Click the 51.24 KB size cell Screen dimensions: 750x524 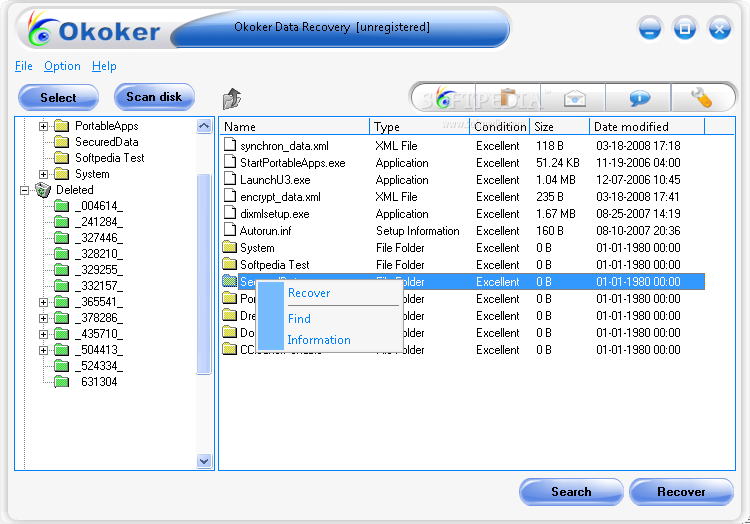point(558,163)
